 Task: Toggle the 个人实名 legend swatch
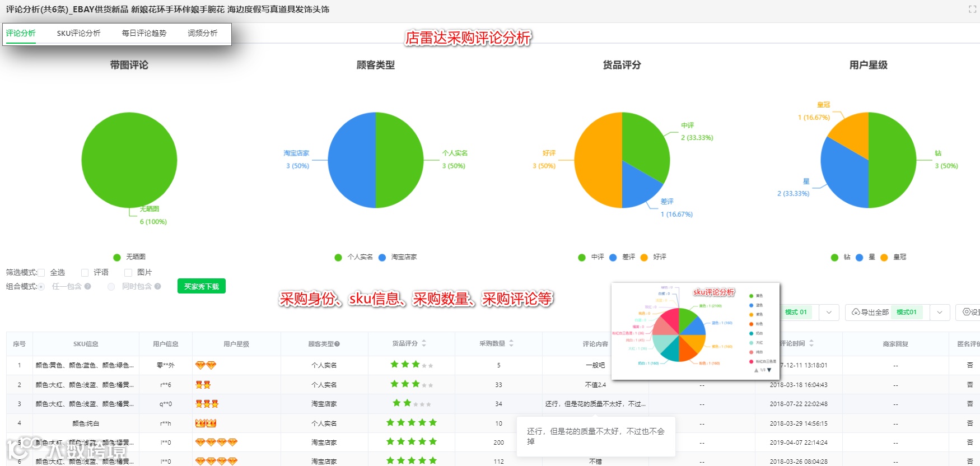338,258
